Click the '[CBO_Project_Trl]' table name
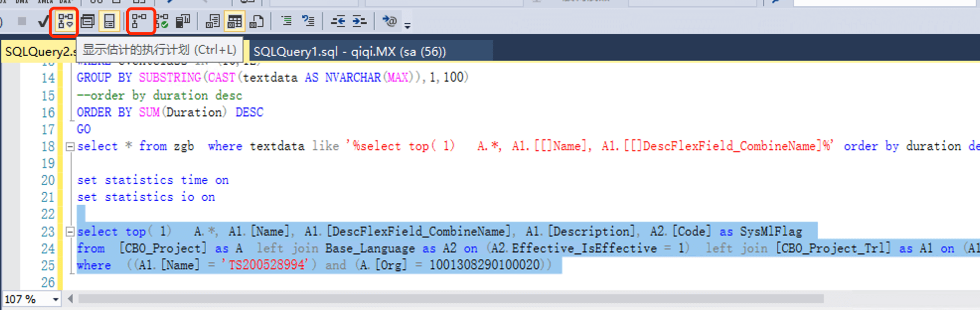This screenshot has width=980, height=310. click(833, 248)
